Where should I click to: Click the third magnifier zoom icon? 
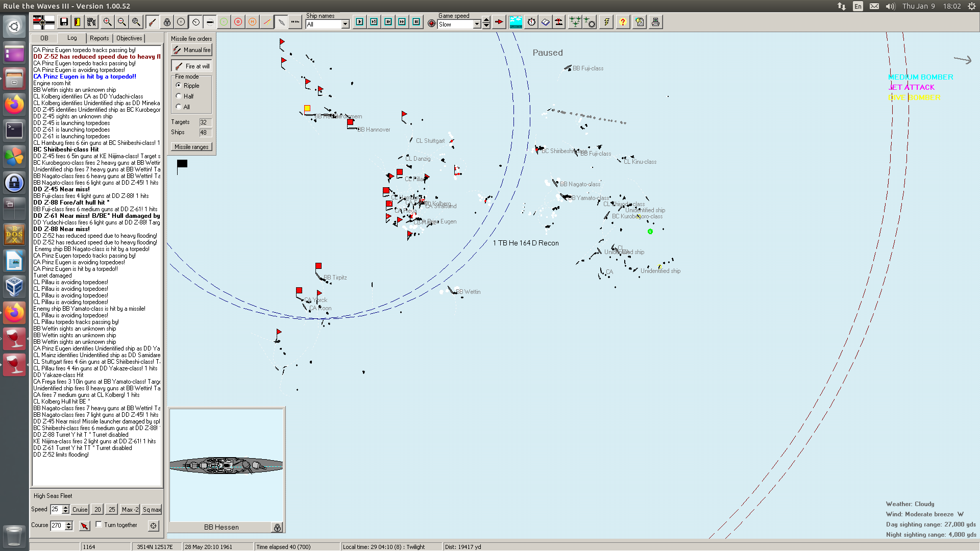point(136,22)
